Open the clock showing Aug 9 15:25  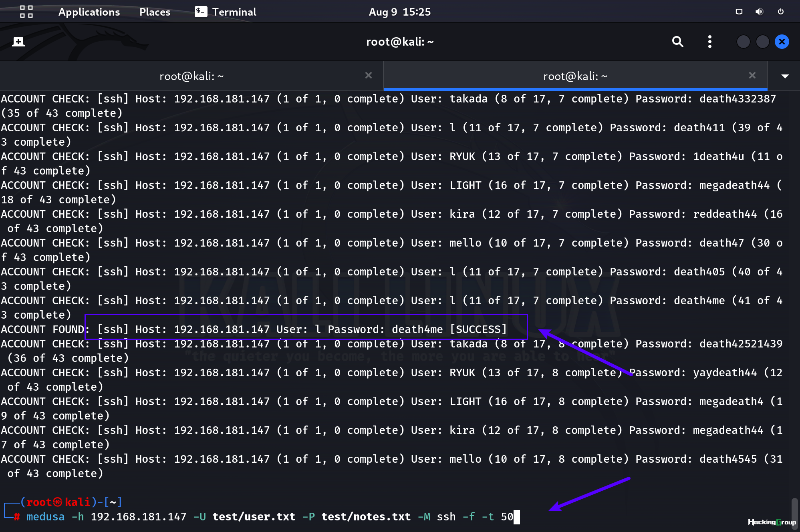[399, 12]
